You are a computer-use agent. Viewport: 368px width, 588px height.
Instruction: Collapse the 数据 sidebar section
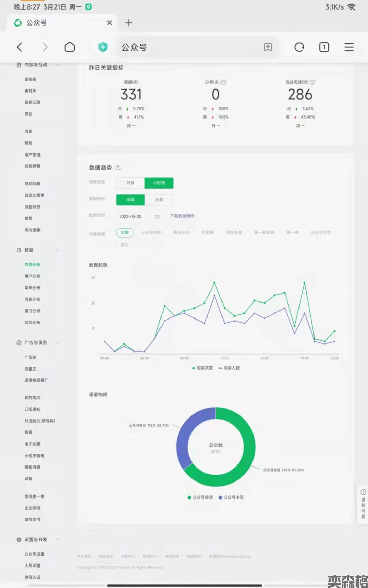[x=57, y=250]
